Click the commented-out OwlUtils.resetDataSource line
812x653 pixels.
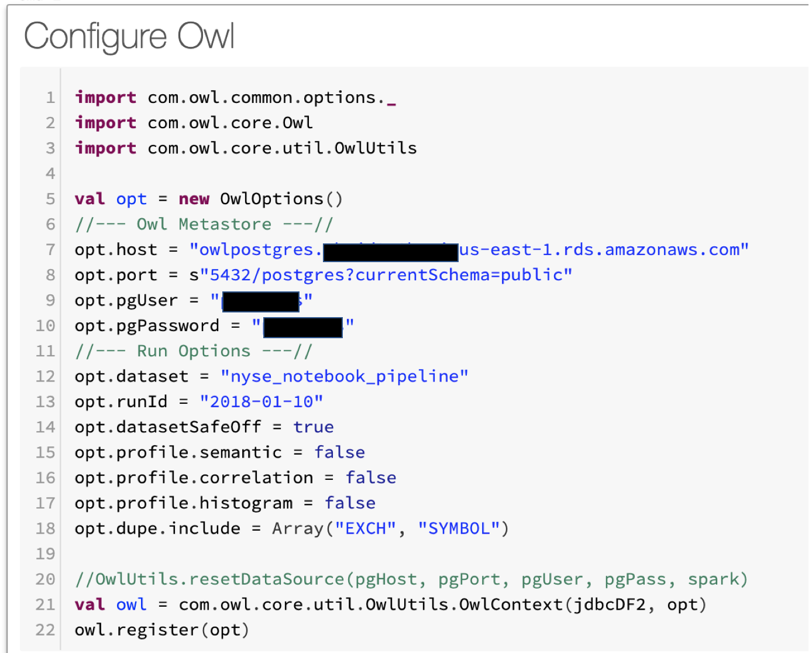(x=411, y=579)
